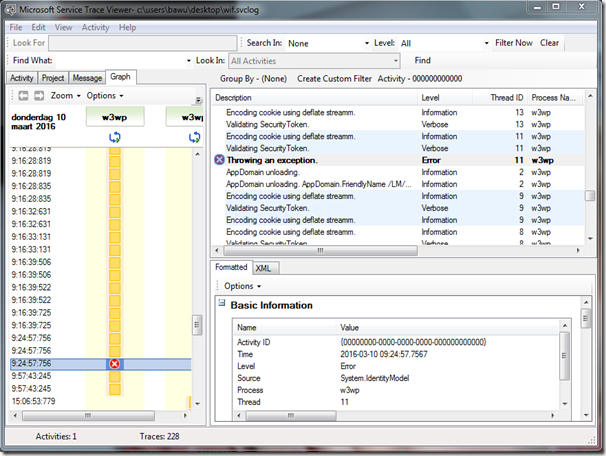Select timeline row 15:06:53:779
Screen dimensions: 606x456
coord(100,402)
